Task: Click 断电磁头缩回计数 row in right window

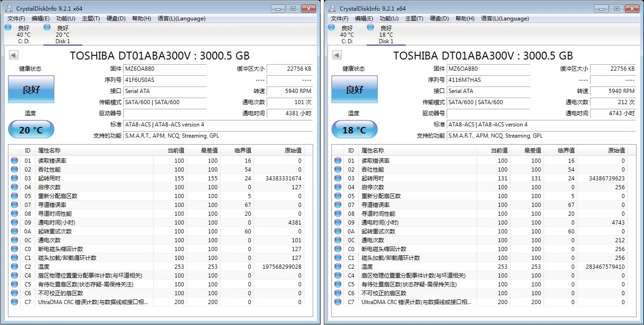Action: (480, 249)
